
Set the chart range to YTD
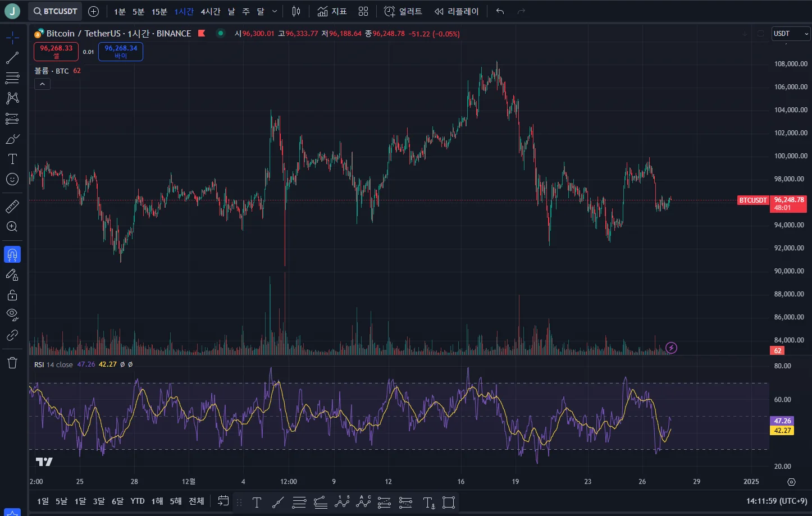coord(138,501)
